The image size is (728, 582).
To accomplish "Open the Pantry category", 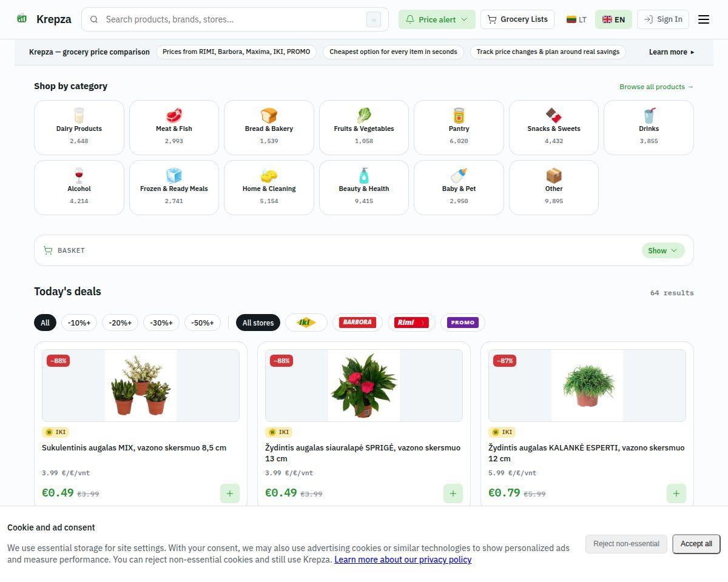I will pos(459,127).
